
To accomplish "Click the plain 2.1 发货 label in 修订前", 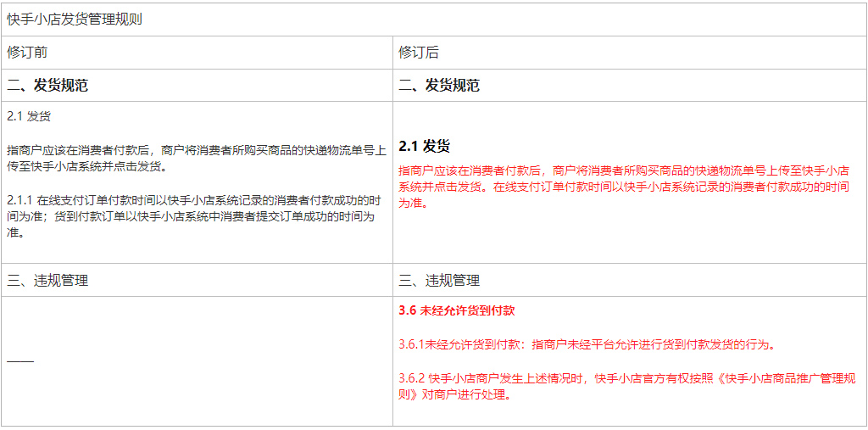I will [29, 117].
